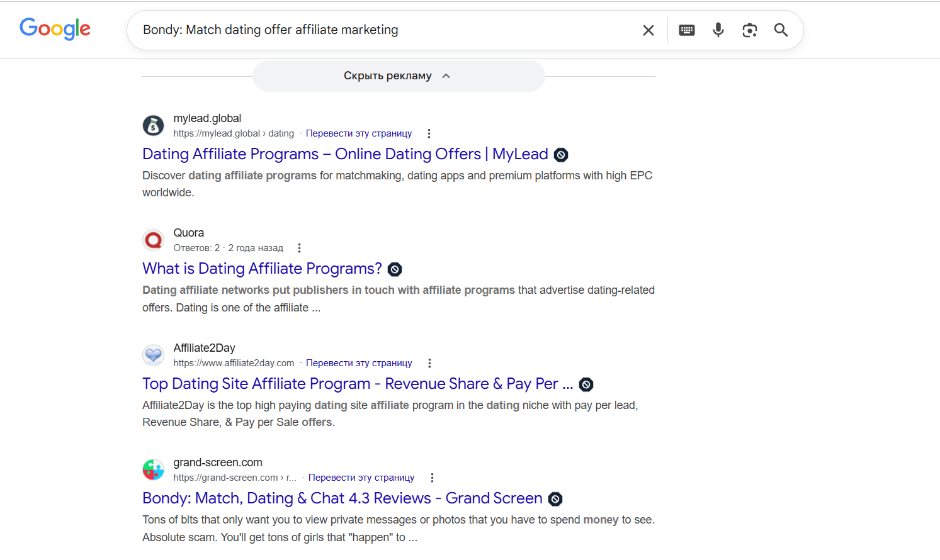Viewport: 940px width, 560px height.
Task: Click block icon beside Affiliate2Day result title
Action: pos(586,384)
